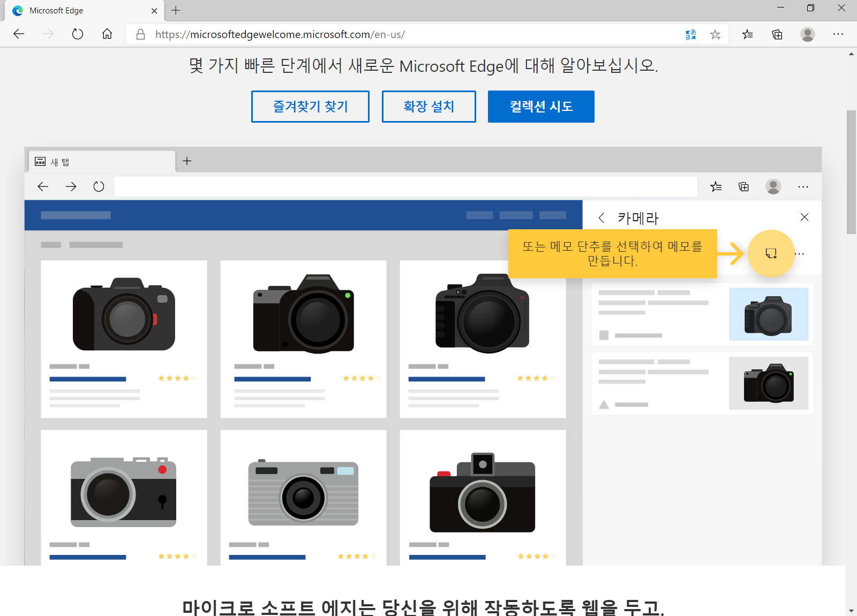Click the 컬렉션 시도 button
Image resolution: width=857 pixels, height=616 pixels.
click(x=541, y=107)
